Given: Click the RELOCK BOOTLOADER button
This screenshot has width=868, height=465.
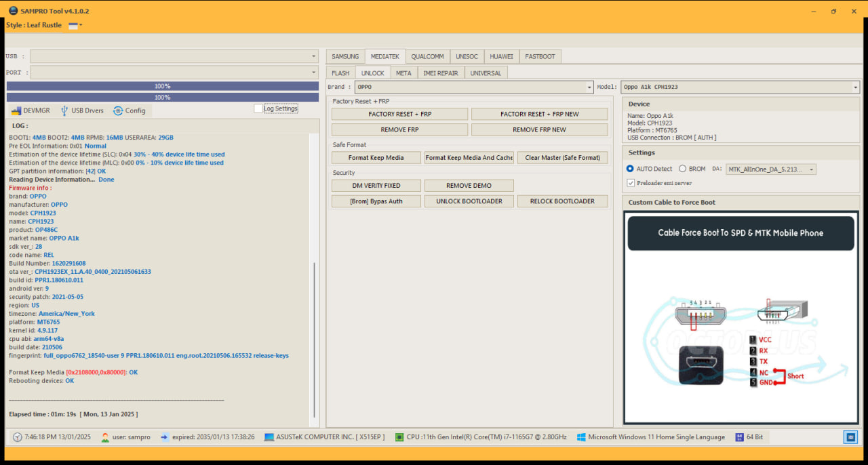Looking at the screenshot, I should click(x=563, y=201).
